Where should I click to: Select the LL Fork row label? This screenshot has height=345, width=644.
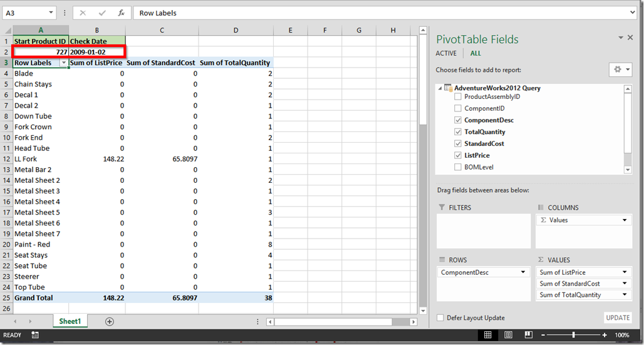point(41,159)
